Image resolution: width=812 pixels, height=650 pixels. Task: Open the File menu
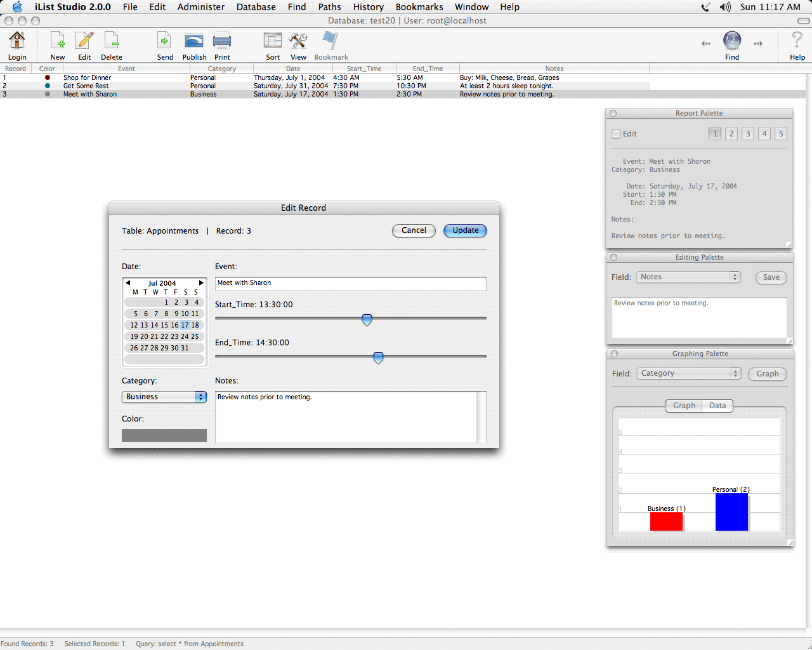click(x=130, y=7)
